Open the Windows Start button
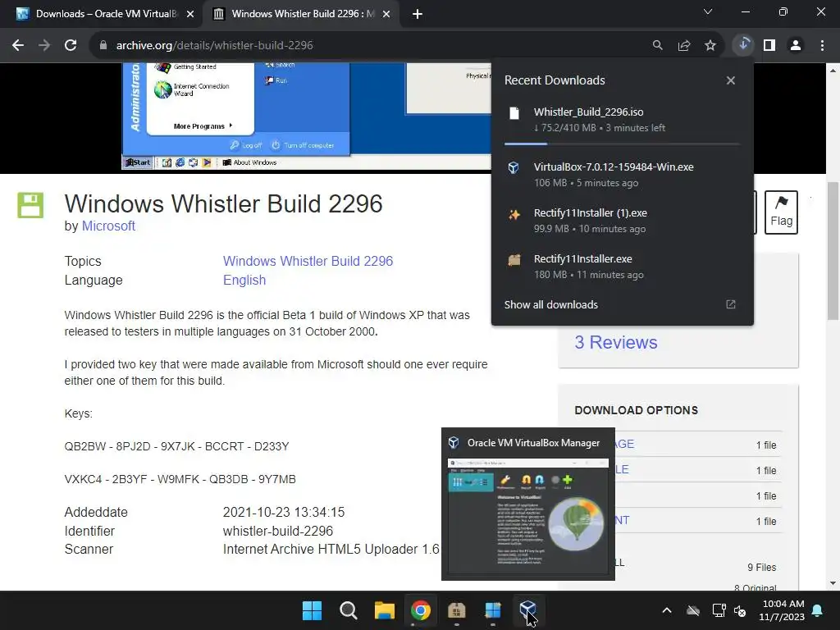The width and height of the screenshot is (840, 630). 313,610
